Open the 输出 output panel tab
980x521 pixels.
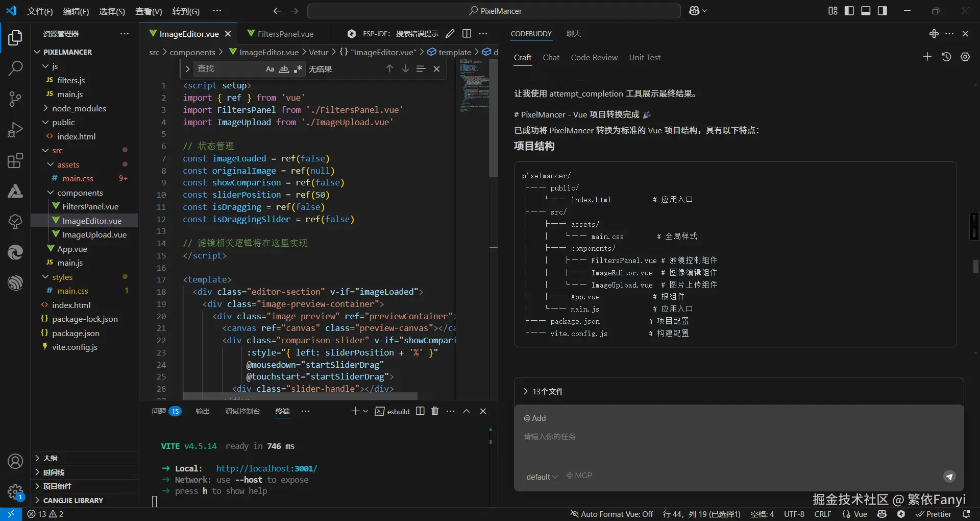tap(203, 411)
